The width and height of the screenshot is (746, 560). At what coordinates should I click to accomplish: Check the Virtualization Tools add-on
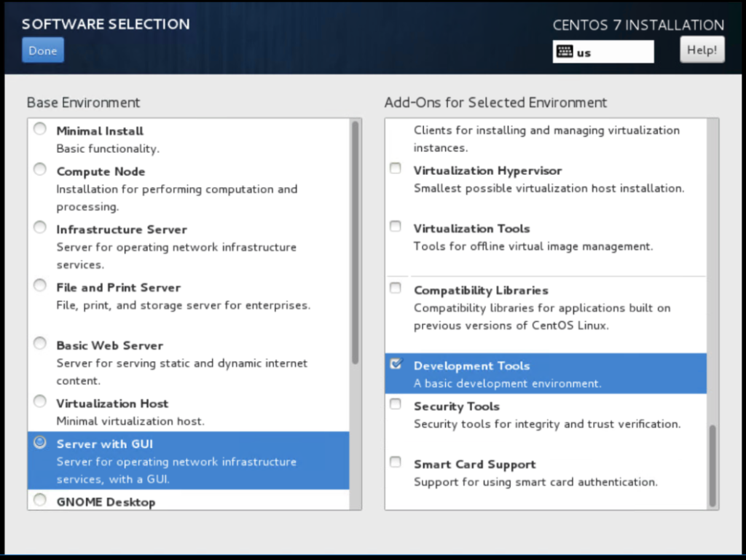pos(396,226)
